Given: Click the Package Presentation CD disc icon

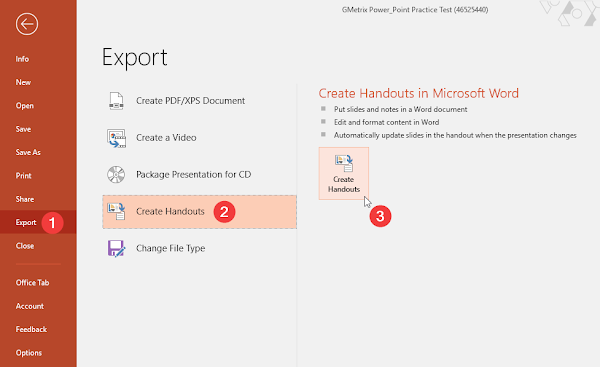Looking at the screenshot, I should 116,175.
